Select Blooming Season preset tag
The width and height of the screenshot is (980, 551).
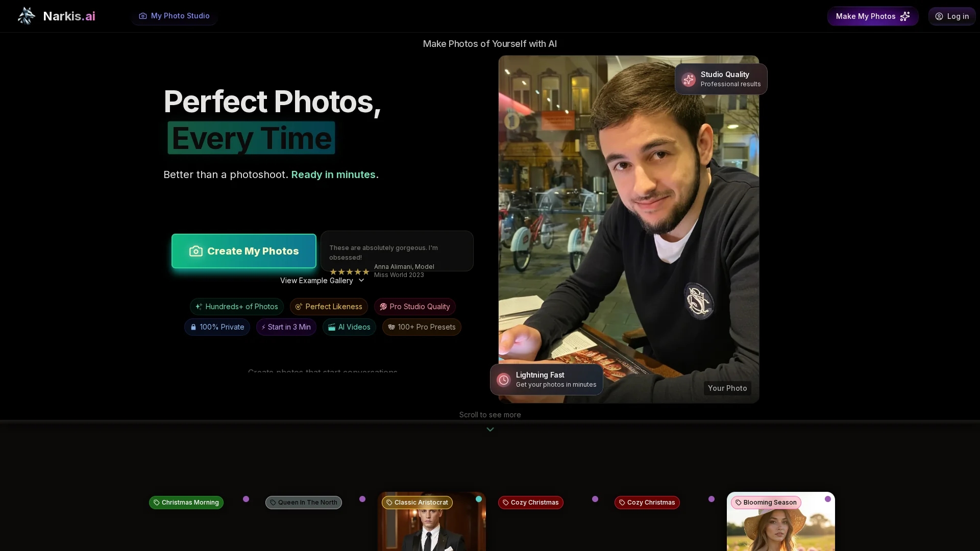coord(766,503)
